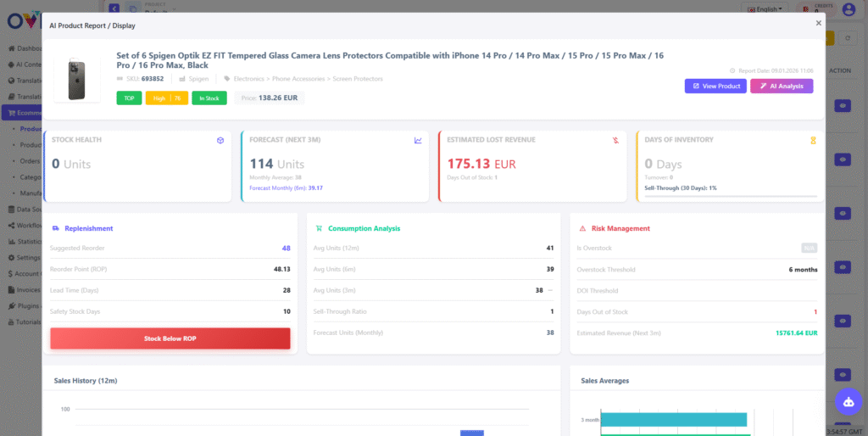Click the Risk Management warning triangle icon
868x436 pixels.
(x=581, y=228)
